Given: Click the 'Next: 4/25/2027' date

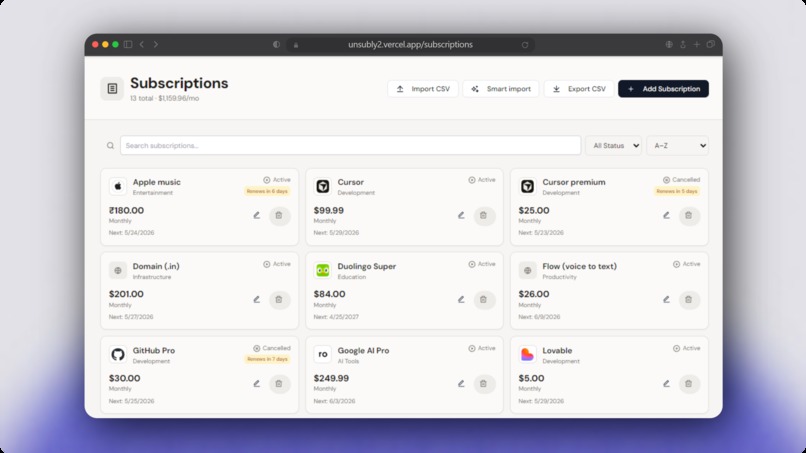Looking at the screenshot, I should point(336,317).
